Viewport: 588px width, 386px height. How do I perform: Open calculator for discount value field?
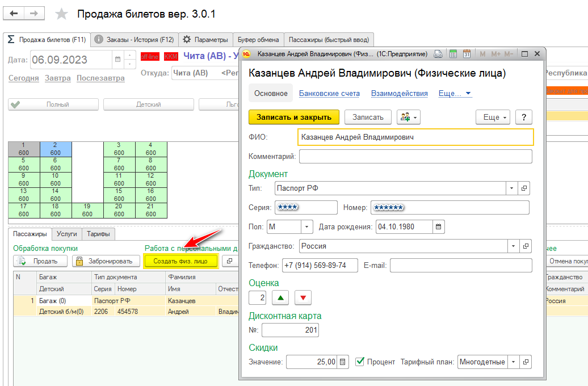point(342,362)
